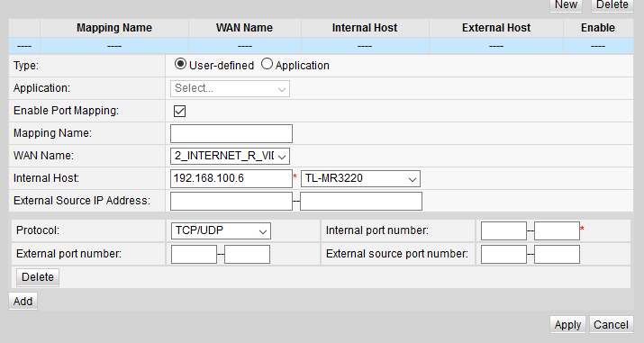
Task: Click the Enable column header
Action: 598,28
